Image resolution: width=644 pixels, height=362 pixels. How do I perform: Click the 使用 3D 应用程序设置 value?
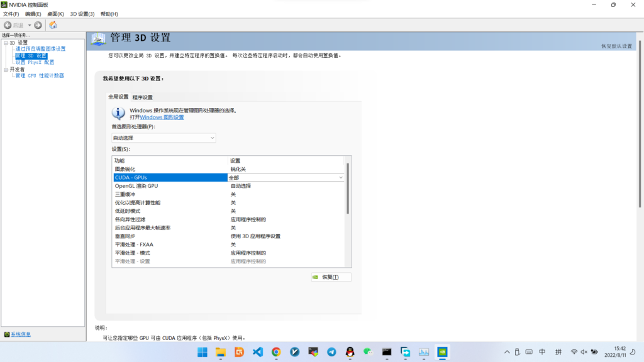pyautogui.click(x=255, y=236)
